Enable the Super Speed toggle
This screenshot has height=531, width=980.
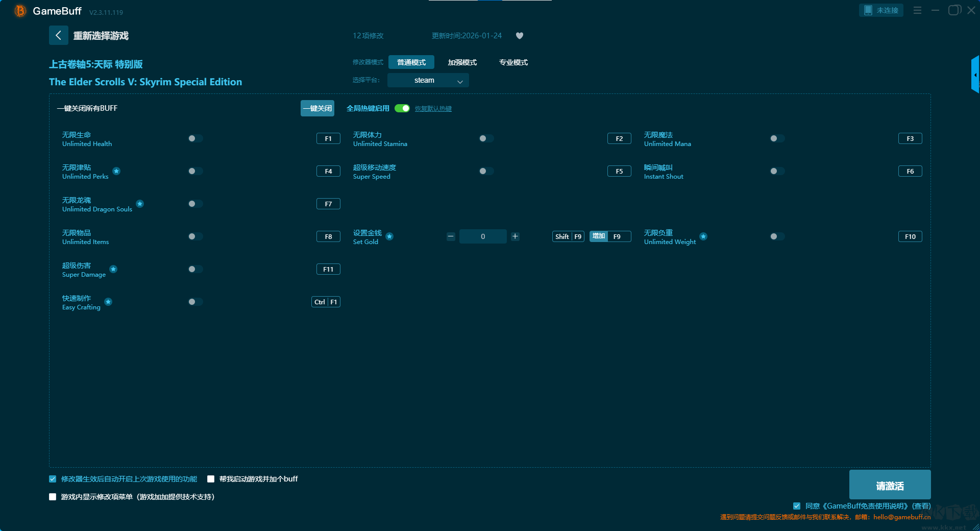[x=486, y=171]
